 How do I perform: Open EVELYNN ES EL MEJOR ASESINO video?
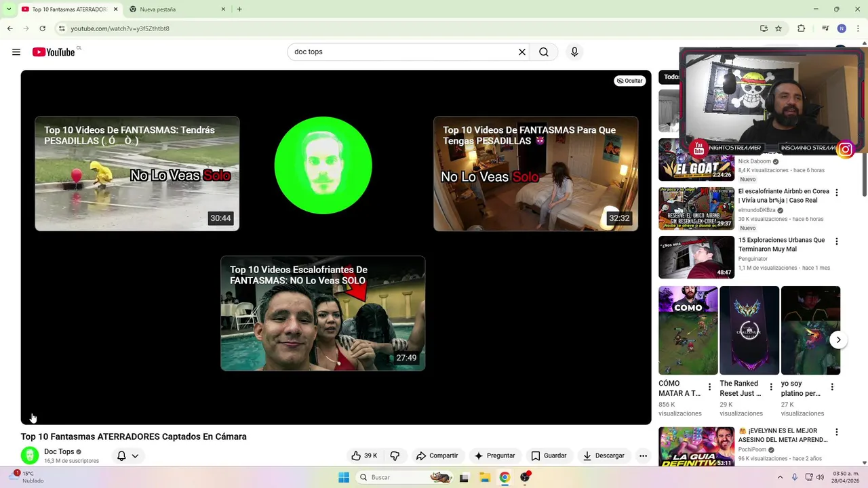[783, 435]
